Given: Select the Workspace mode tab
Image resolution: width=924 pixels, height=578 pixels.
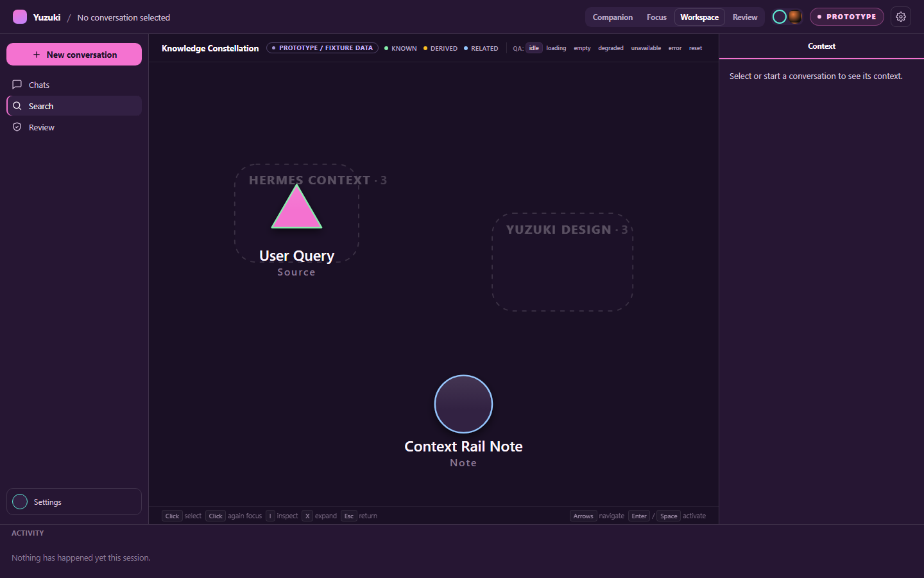Looking at the screenshot, I should click(x=699, y=17).
